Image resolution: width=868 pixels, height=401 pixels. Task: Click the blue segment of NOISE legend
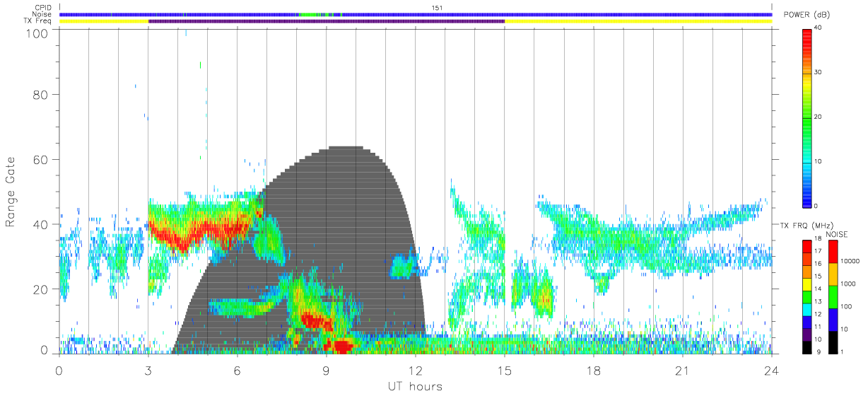(x=833, y=320)
